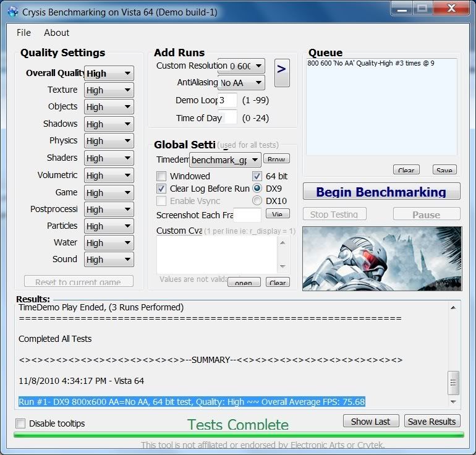Click Reset to current game button

tap(79, 281)
